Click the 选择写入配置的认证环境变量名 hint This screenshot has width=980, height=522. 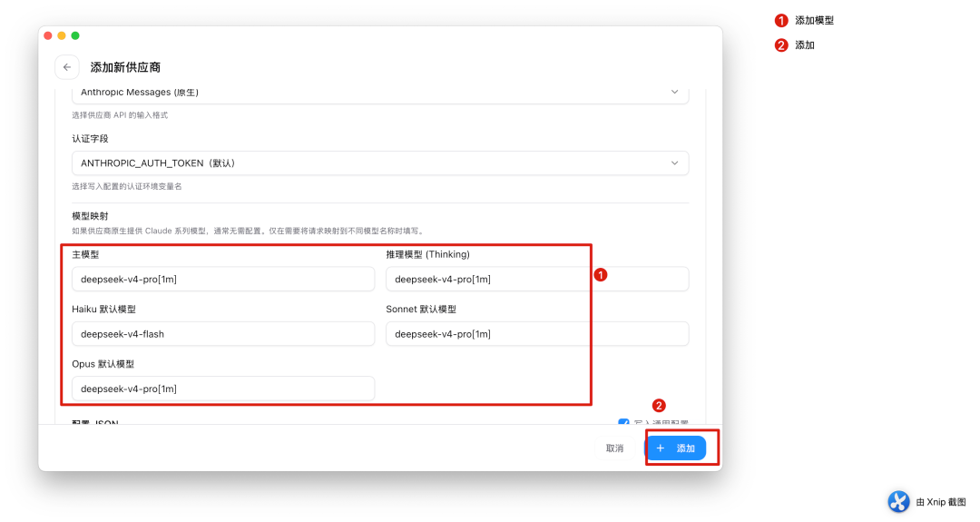pyautogui.click(x=127, y=186)
